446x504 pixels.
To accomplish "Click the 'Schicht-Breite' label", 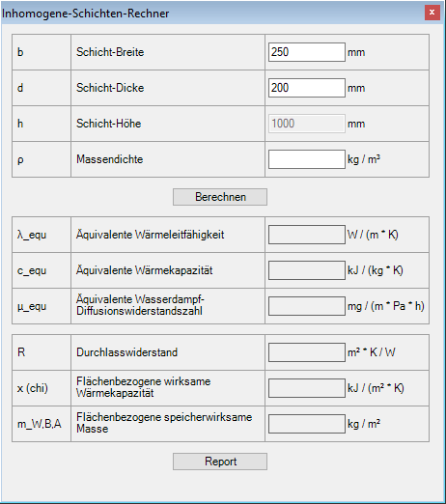I will (110, 52).
